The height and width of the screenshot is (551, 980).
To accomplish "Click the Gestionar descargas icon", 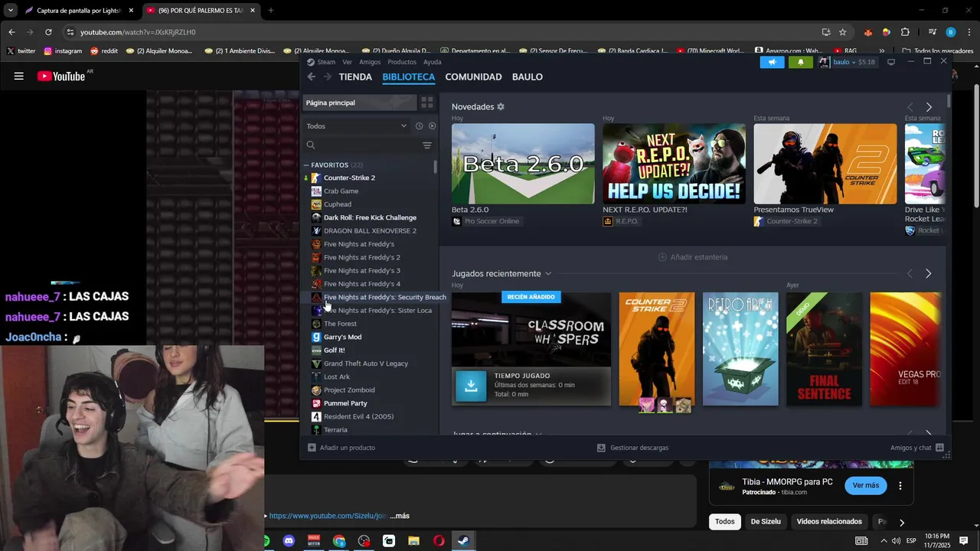I will tap(601, 448).
